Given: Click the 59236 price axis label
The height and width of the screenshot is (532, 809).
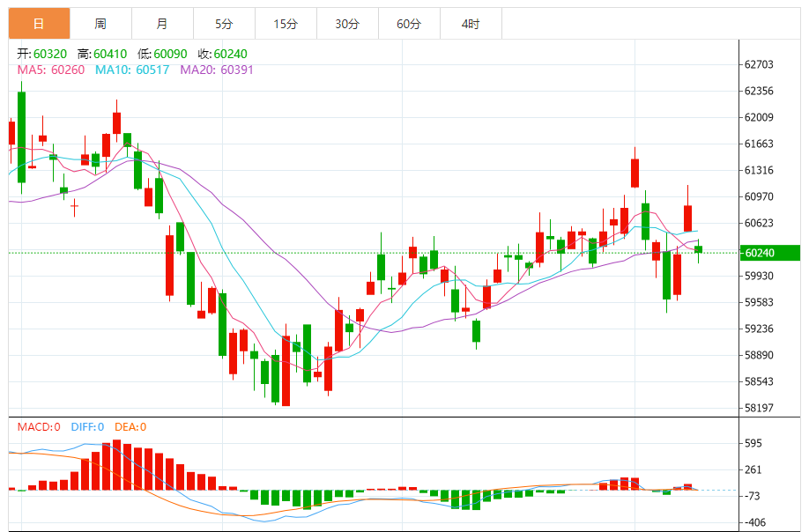Looking at the screenshot, I should pos(759,329).
